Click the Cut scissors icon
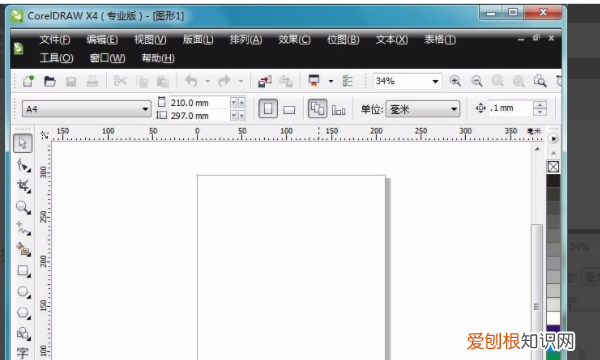The width and height of the screenshot is (600, 360). (120, 81)
